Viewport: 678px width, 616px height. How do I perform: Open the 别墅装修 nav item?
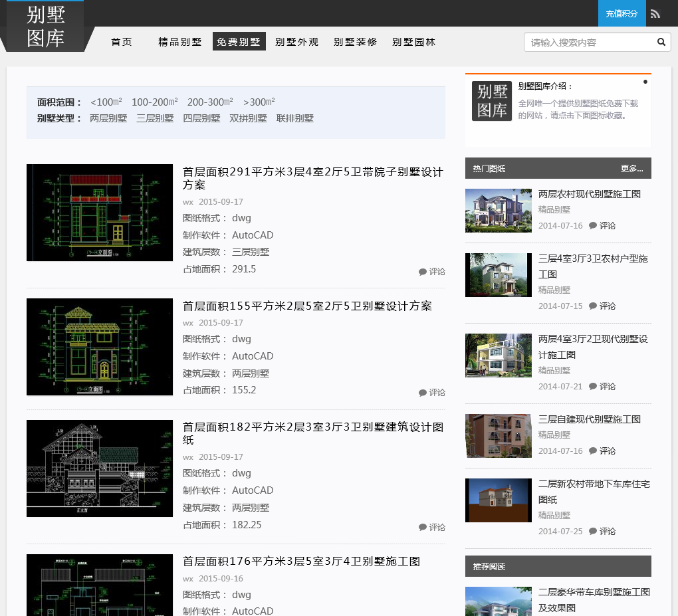[356, 41]
